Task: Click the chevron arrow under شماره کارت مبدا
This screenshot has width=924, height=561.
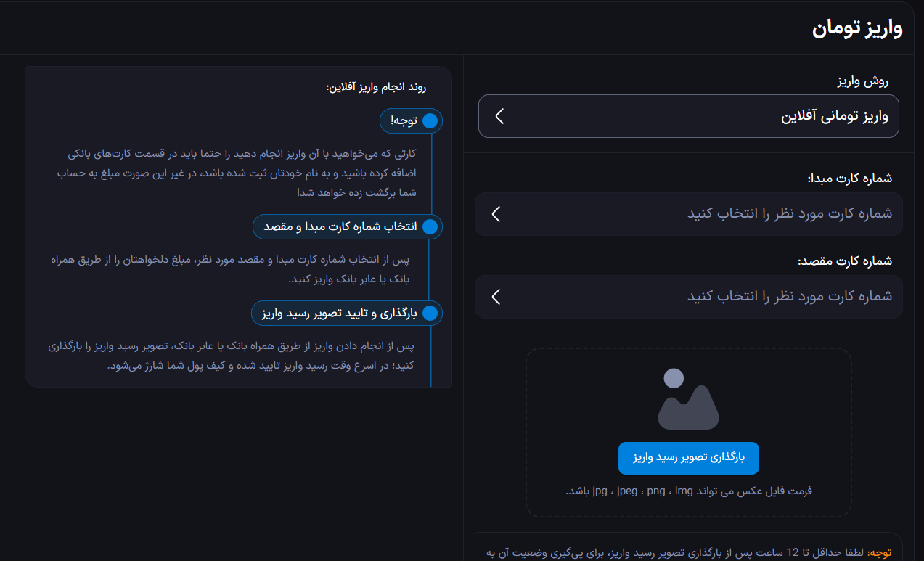Action: tap(496, 214)
